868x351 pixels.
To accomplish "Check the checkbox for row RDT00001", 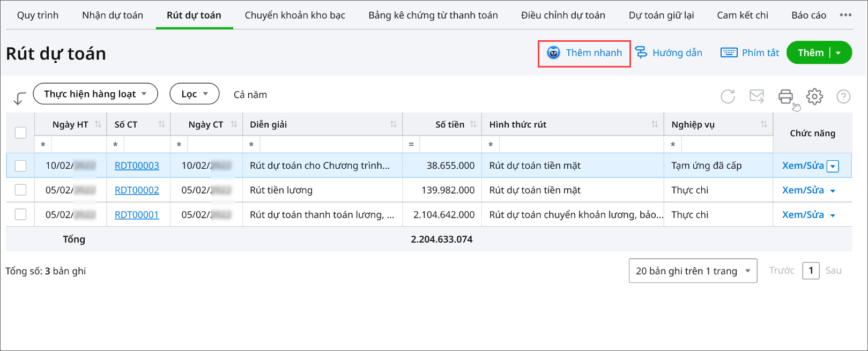I will (x=20, y=214).
